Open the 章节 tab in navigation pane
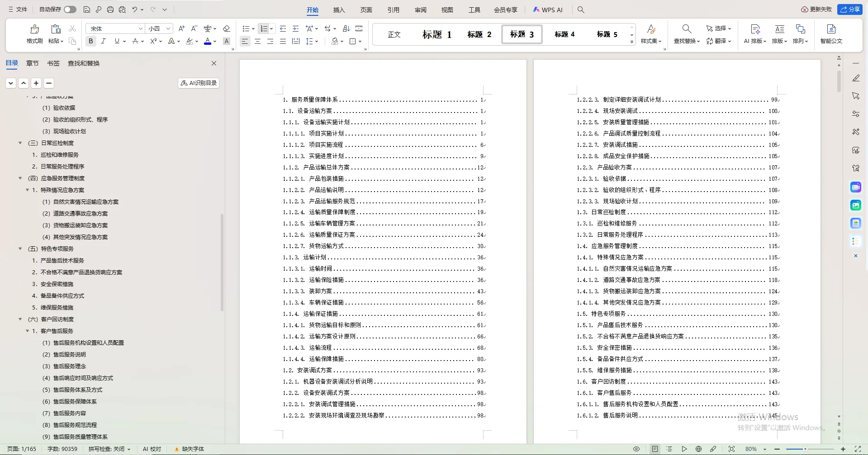The image size is (868, 455). click(33, 63)
